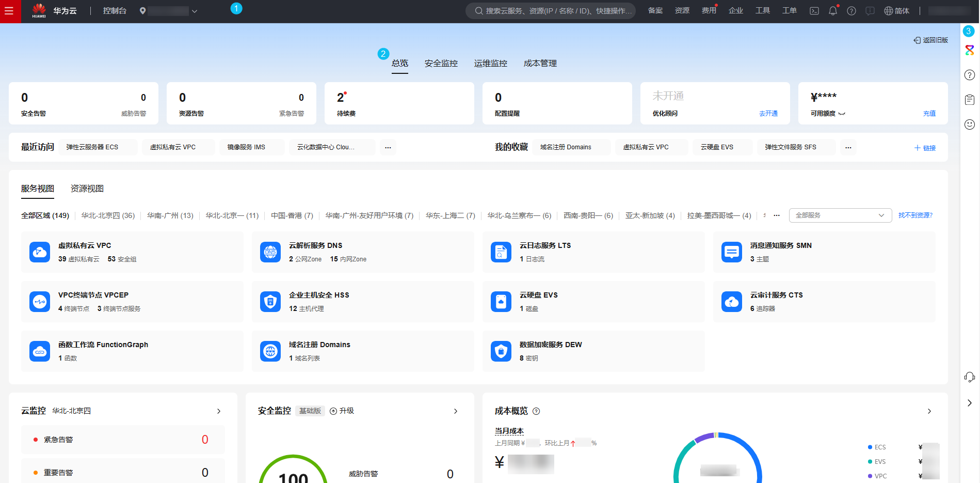Open the feedback chat icon in top bar
The width and height of the screenshot is (980, 483).
click(870, 11)
